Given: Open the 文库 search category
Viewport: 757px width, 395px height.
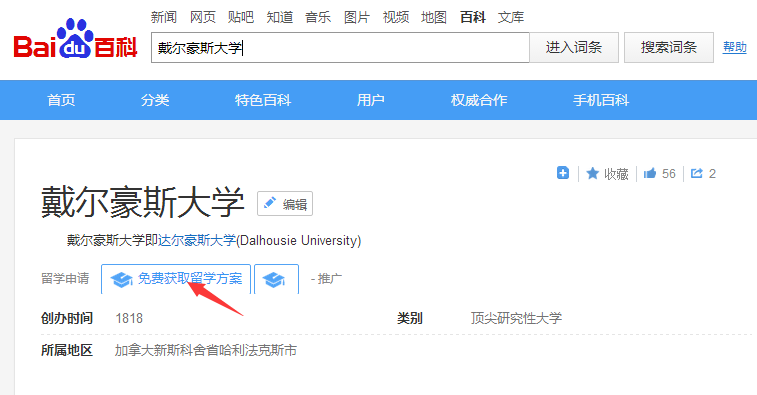Looking at the screenshot, I should coord(511,17).
